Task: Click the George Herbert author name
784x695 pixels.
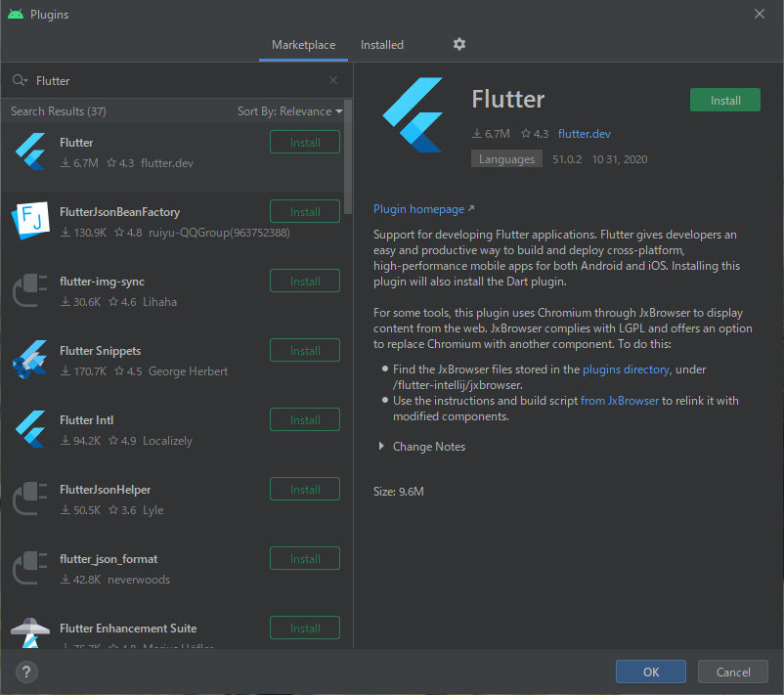Action: coord(188,371)
